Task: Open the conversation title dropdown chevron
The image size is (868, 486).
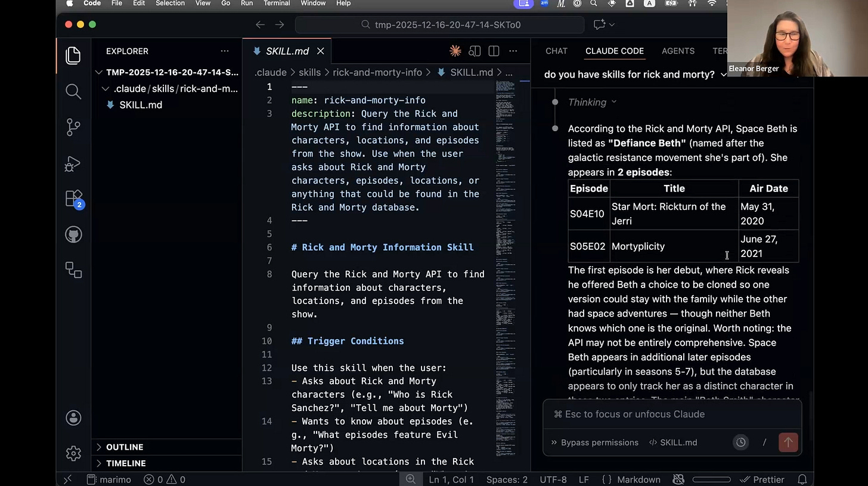Action: tap(724, 75)
